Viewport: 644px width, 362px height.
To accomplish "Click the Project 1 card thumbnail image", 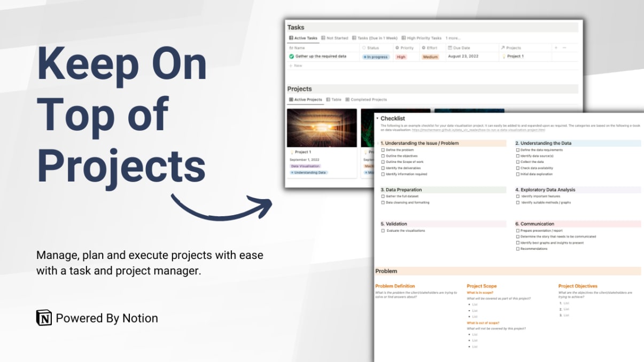I will [321, 128].
